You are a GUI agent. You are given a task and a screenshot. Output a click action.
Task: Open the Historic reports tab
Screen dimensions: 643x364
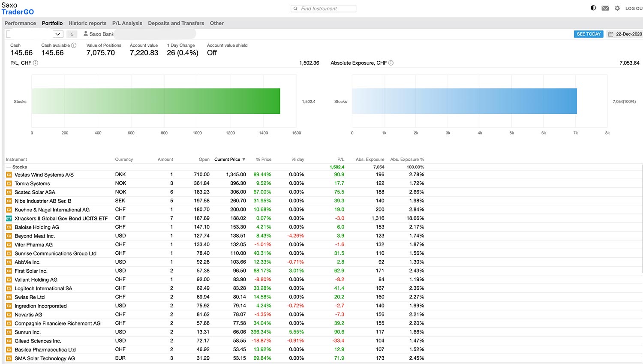[x=87, y=23]
